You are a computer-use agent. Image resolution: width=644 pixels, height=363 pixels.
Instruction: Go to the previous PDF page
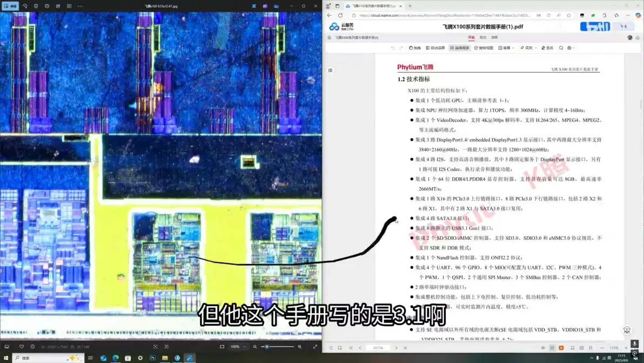click(x=360, y=348)
